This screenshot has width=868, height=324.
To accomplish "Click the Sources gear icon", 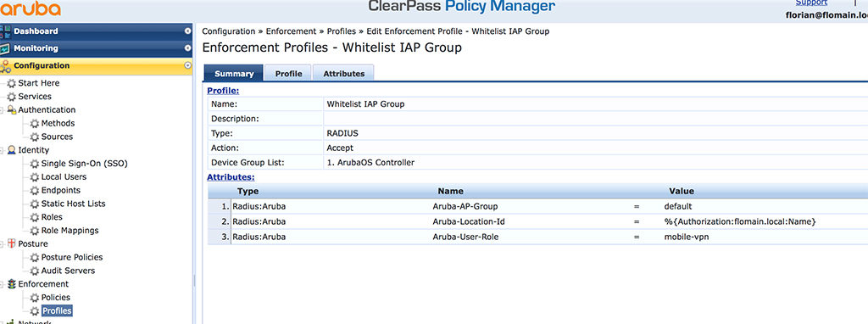I will (x=35, y=137).
